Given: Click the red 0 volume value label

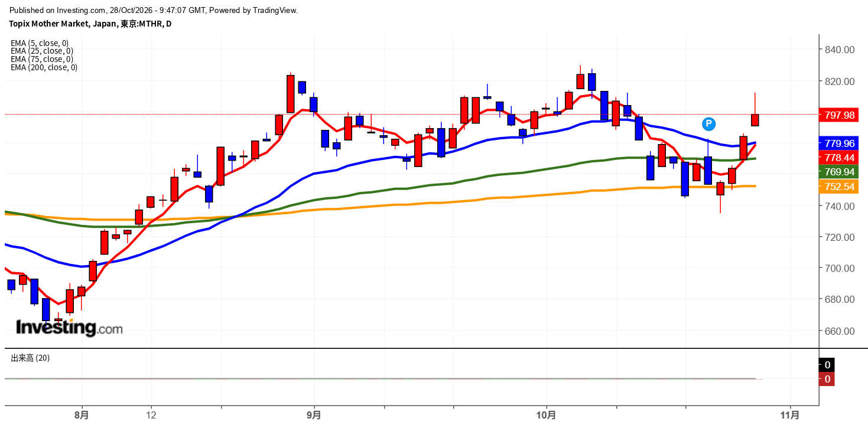Looking at the screenshot, I should [x=827, y=379].
